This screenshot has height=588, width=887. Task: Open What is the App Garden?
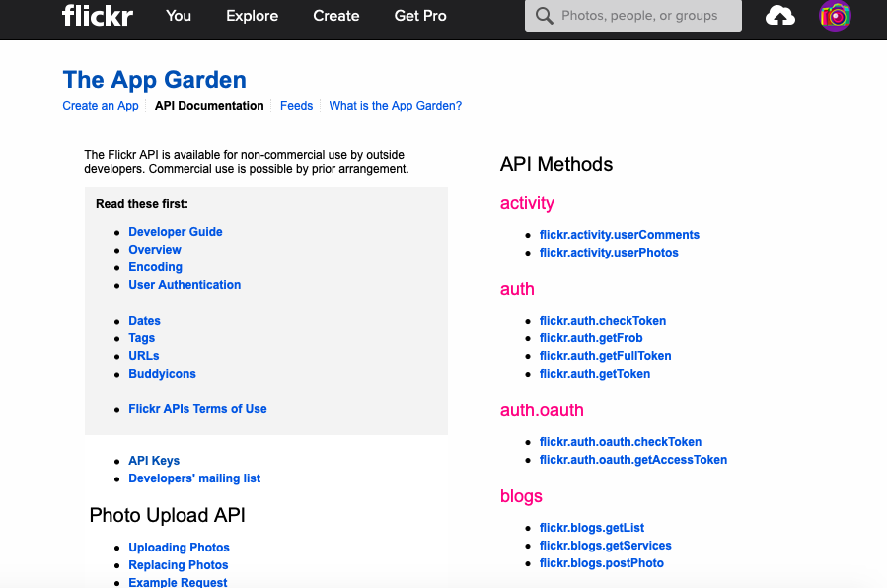pos(395,106)
